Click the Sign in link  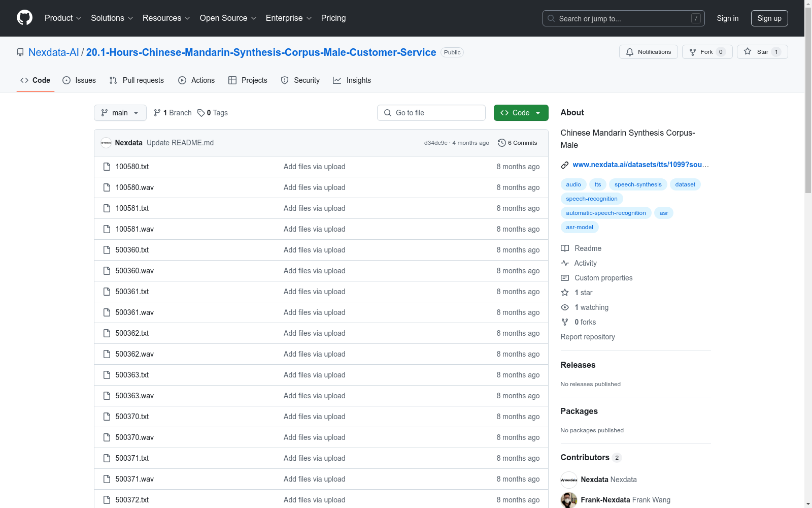[x=728, y=18]
